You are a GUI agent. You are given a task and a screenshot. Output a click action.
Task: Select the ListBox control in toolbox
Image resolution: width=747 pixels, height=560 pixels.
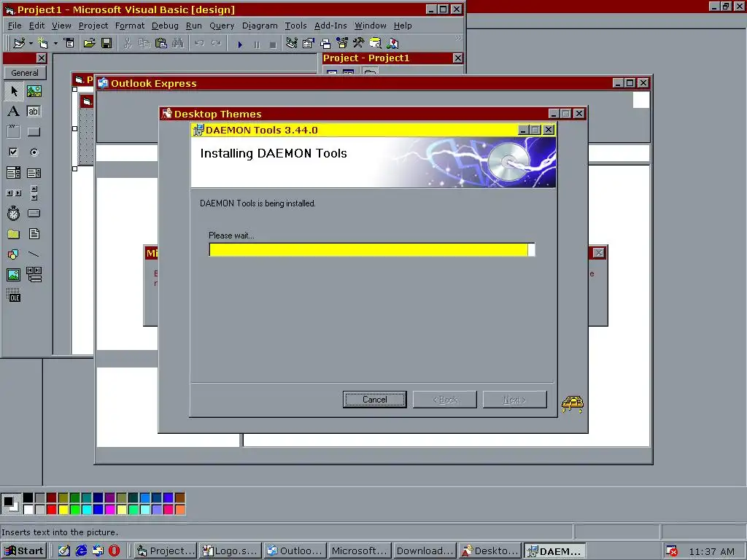[34, 173]
